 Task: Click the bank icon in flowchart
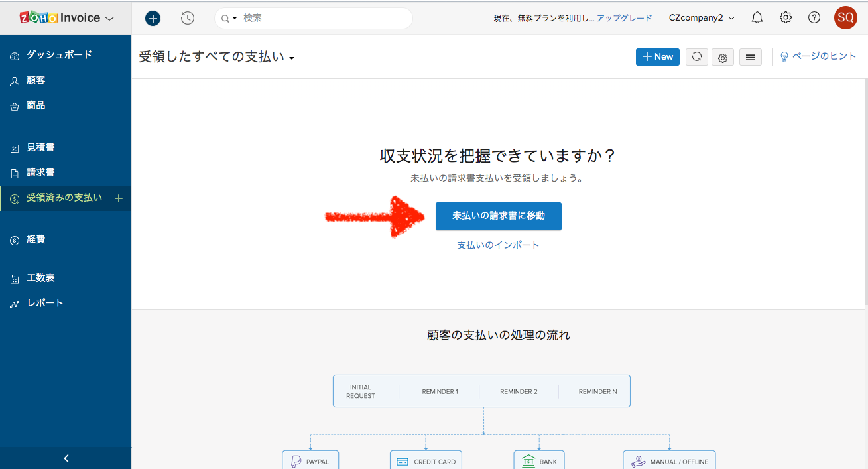pos(528,461)
